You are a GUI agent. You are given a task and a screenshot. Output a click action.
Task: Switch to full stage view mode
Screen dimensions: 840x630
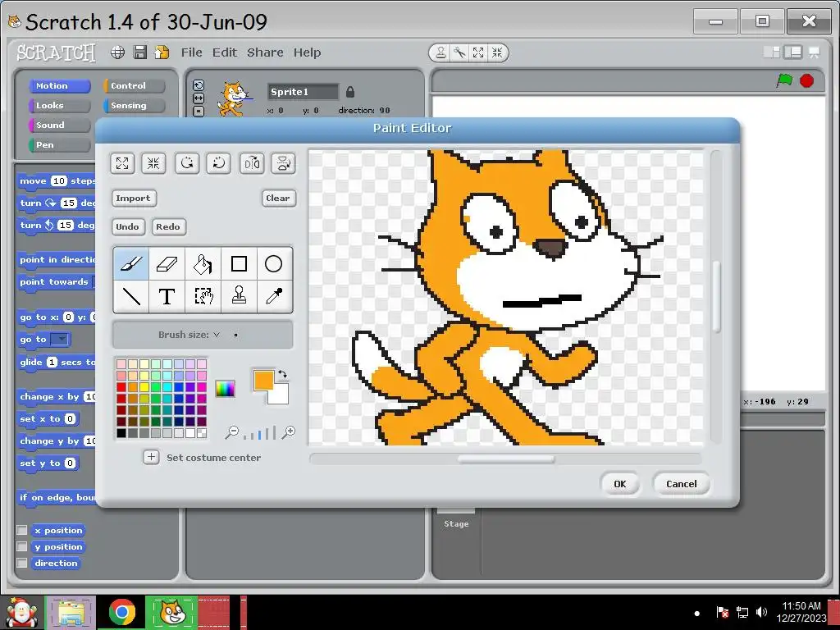point(793,52)
